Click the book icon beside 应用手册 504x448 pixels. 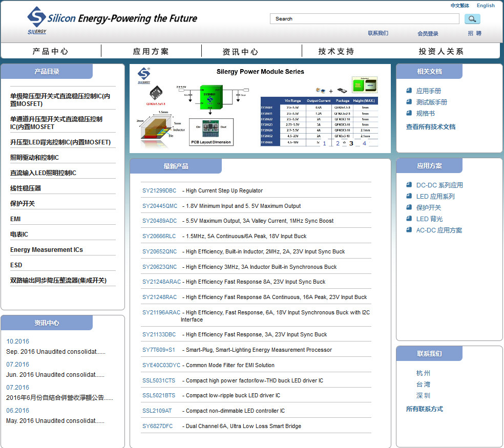[409, 91]
